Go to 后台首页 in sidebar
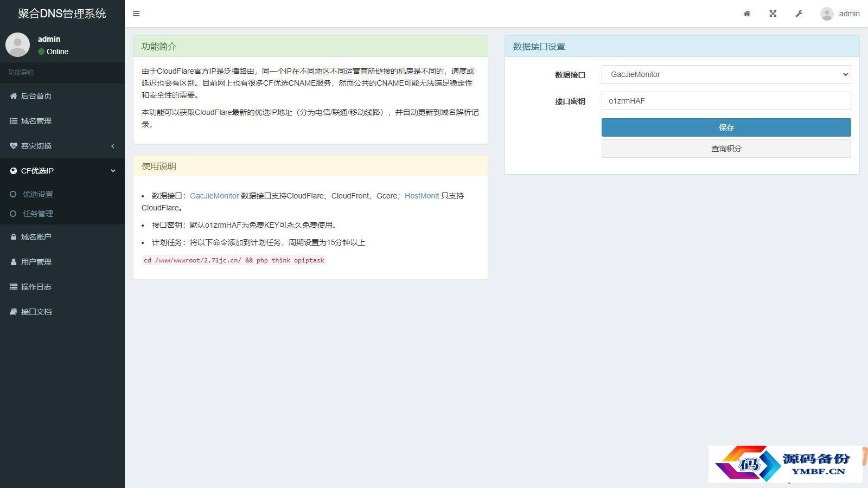Viewport: 868px width, 488px height. [x=62, y=96]
